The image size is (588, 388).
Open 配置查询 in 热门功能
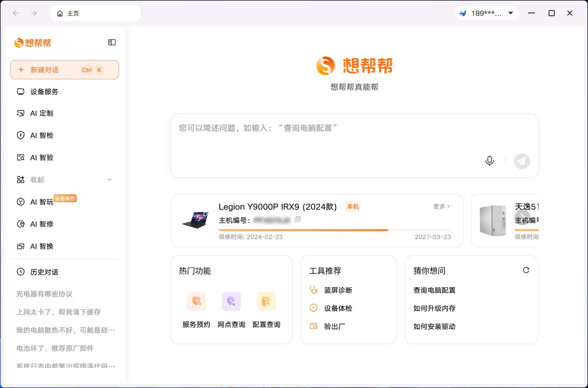[x=266, y=310]
